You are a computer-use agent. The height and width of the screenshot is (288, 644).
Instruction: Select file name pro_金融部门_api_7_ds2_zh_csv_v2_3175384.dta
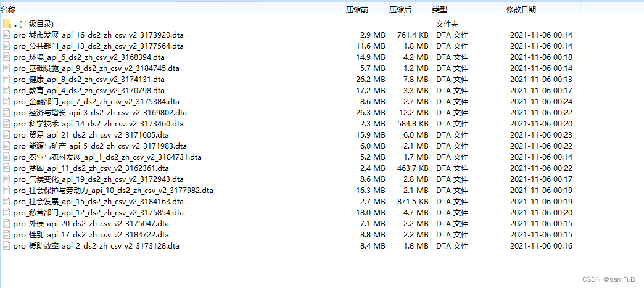pyautogui.click(x=96, y=102)
